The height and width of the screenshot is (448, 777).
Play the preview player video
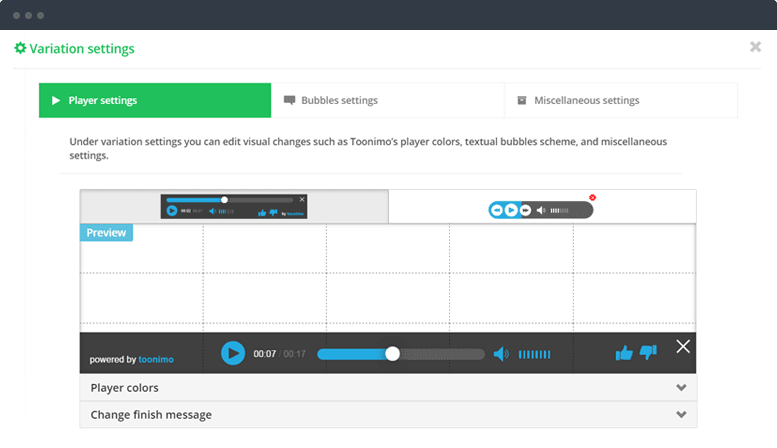(233, 353)
